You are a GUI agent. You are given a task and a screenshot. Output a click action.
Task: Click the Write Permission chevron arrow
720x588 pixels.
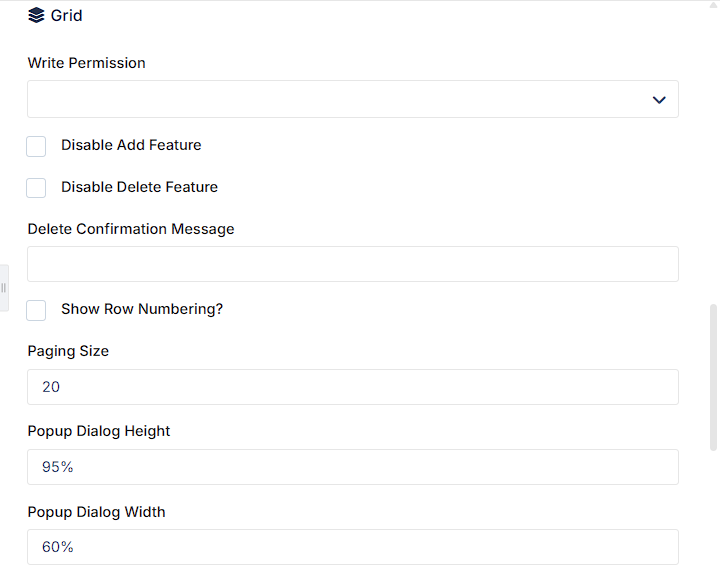click(x=659, y=100)
